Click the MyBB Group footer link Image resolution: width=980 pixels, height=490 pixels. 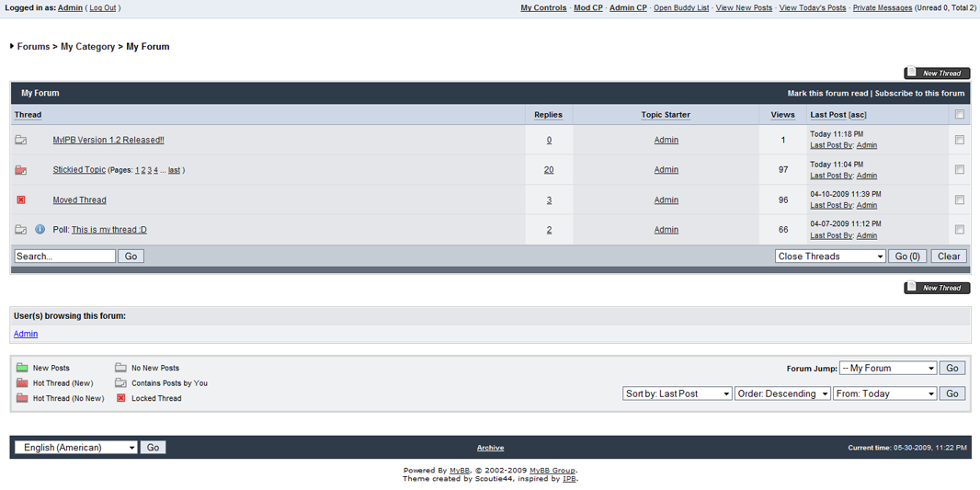click(x=553, y=471)
